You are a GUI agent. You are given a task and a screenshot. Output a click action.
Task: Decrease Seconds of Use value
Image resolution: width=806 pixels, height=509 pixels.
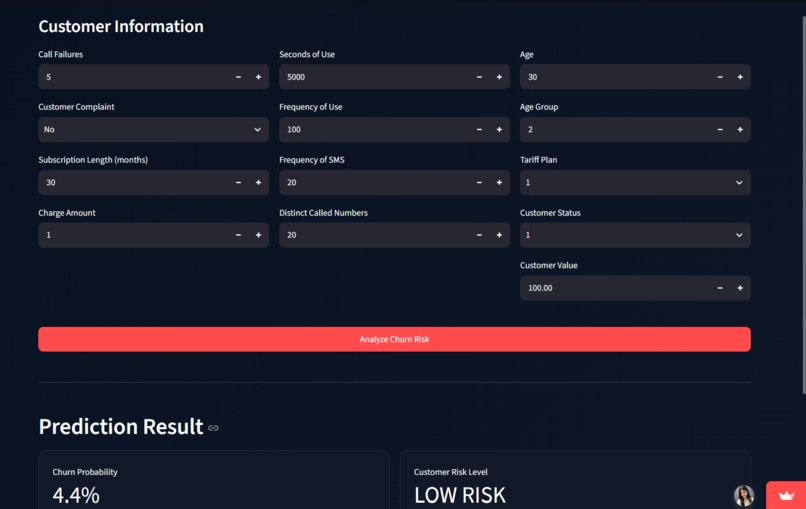[x=479, y=77]
